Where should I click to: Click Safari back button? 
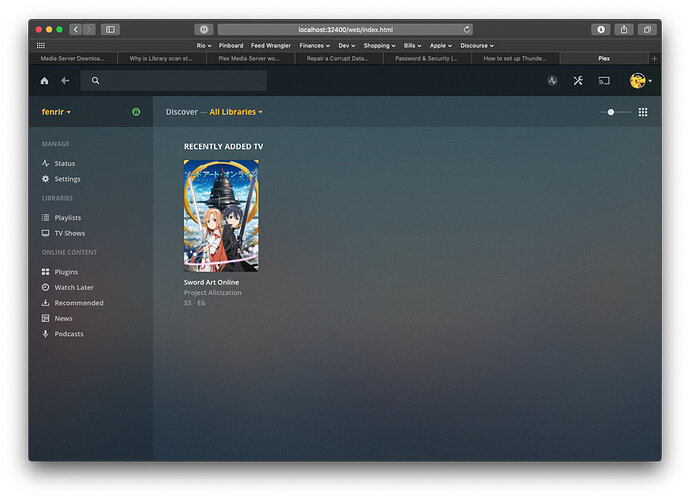pos(76,29)
